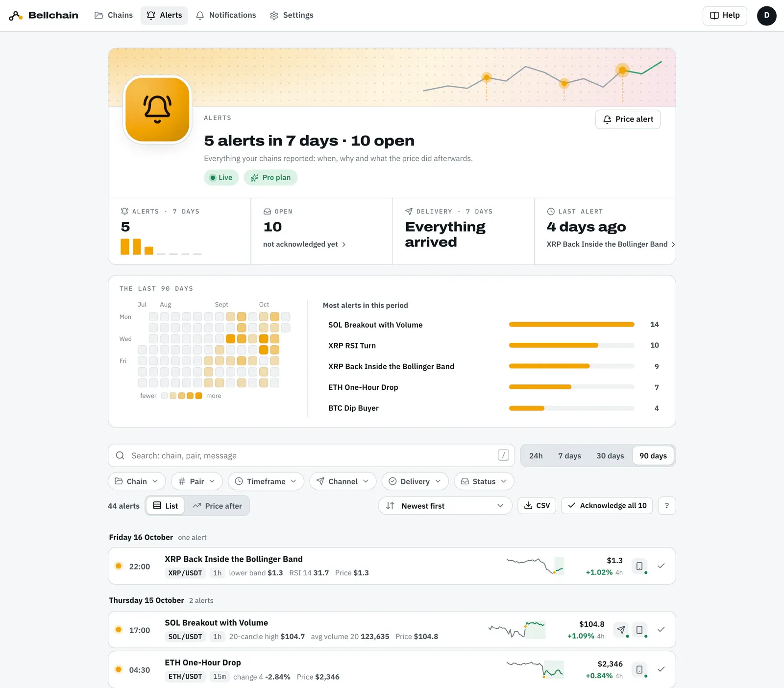784x688 pixels.
Task: Open the user avatar D menu
Action: [x=766, y=16]
